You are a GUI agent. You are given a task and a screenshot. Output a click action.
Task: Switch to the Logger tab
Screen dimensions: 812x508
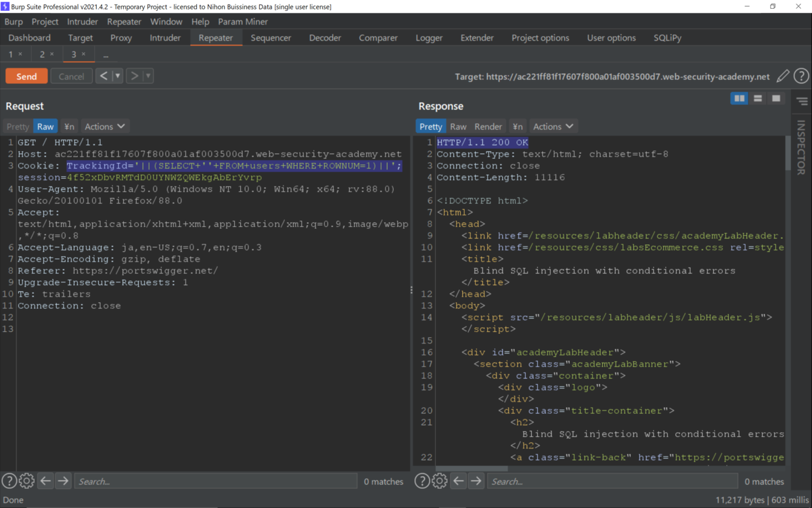click(x=429, y=38)
